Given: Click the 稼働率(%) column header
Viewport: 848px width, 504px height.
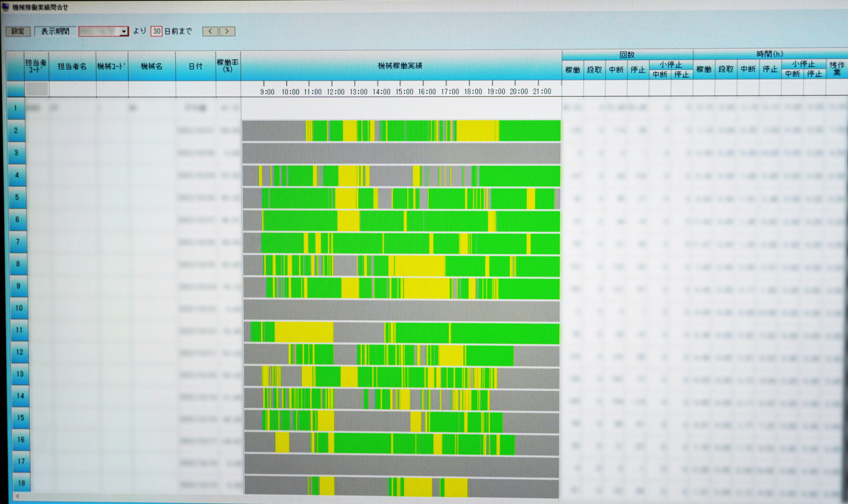Looking at the screenshot, I should (228, 66).
